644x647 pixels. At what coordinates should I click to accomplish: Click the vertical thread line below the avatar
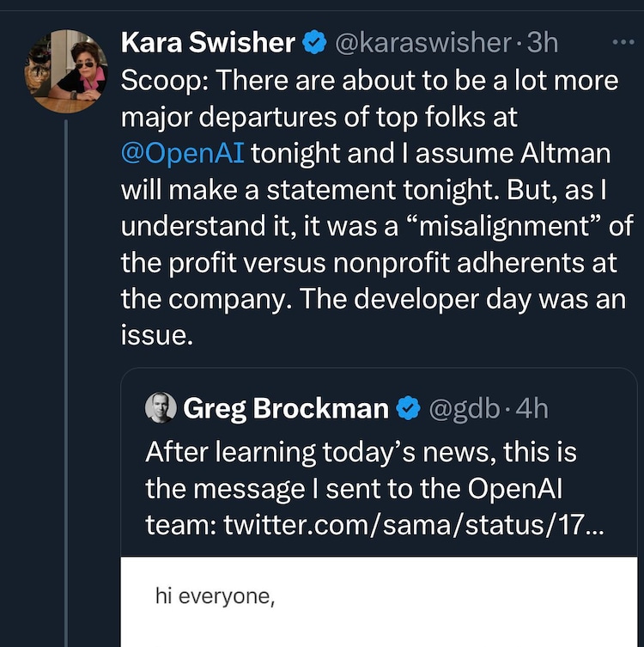pyautogui.click(x=66, y=387)
